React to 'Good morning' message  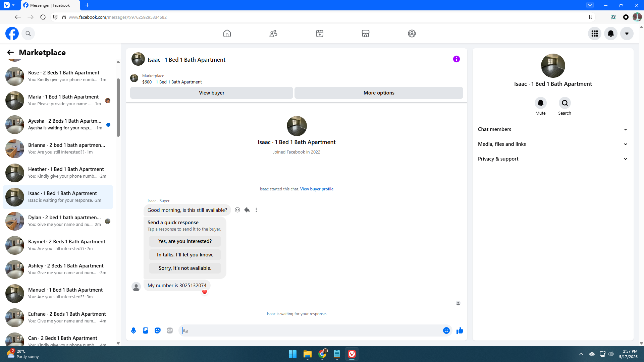[237, 210]
